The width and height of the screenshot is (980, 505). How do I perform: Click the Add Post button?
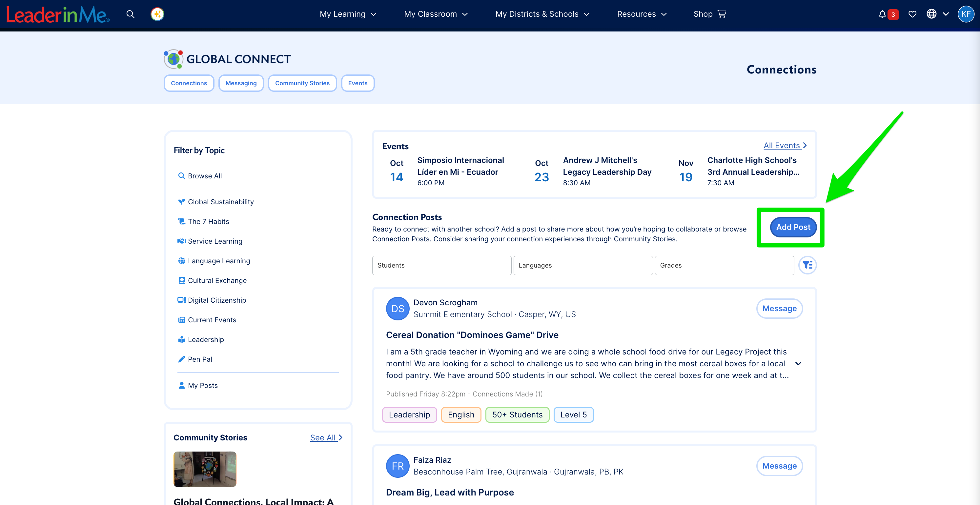(793, 227)
